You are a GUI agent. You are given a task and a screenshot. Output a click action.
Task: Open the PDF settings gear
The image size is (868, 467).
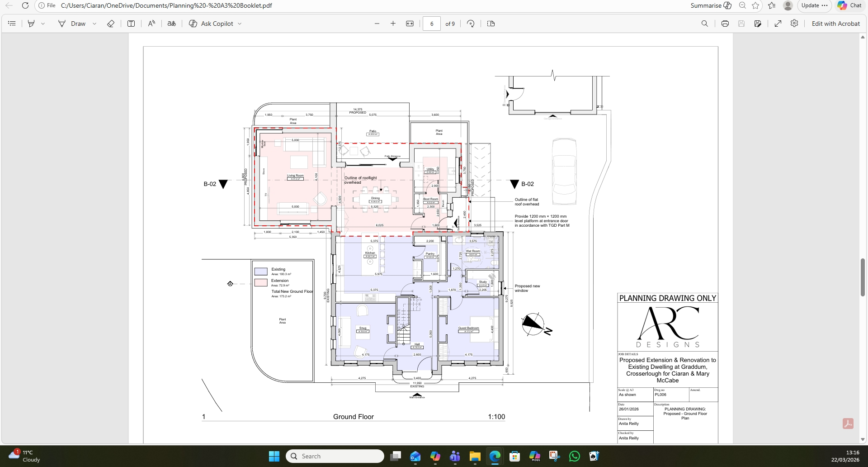pos(794,24)
